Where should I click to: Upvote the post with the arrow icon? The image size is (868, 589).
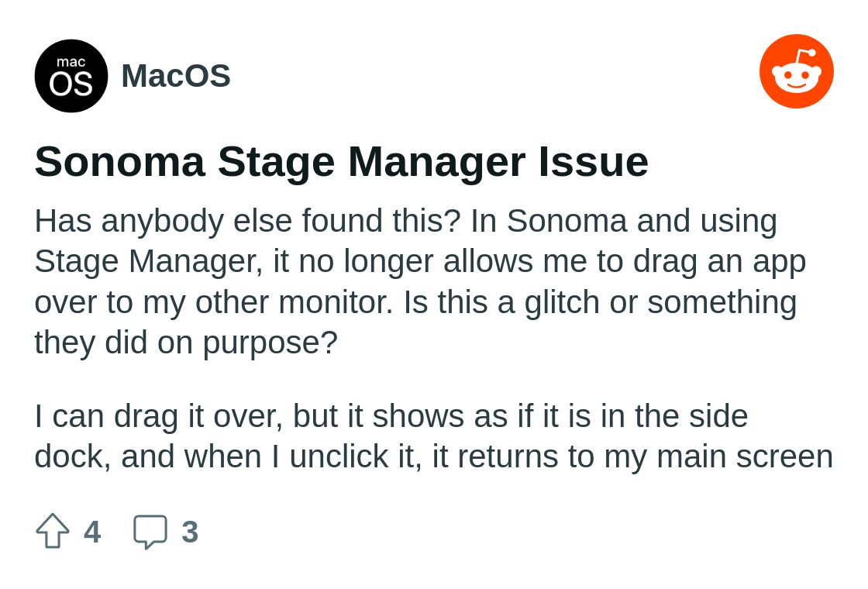[53, 531]
